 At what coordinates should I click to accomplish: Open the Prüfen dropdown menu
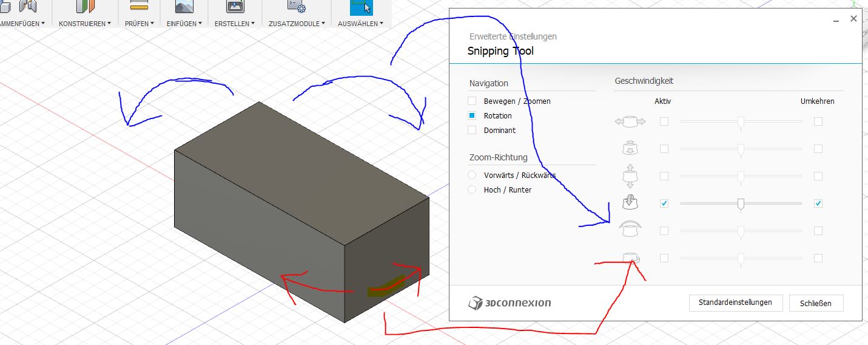click(x=140, y=24)
